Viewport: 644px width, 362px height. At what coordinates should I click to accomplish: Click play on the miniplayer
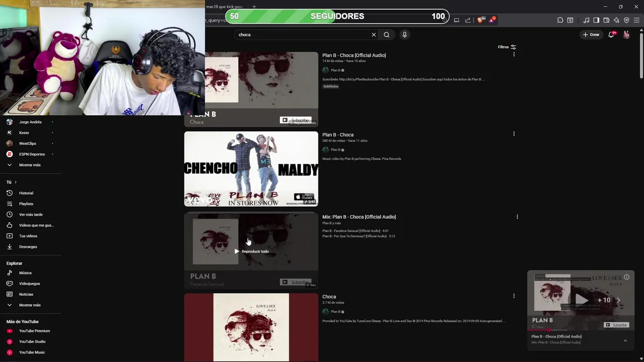[x=581, y=300]
